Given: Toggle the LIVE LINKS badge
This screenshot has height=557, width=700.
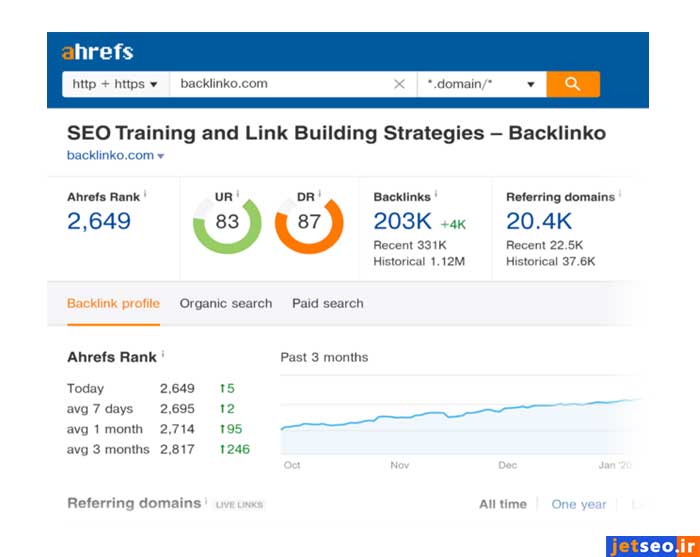Looking at the screenshot, I should pyautogui.click(x=239, y=505).
